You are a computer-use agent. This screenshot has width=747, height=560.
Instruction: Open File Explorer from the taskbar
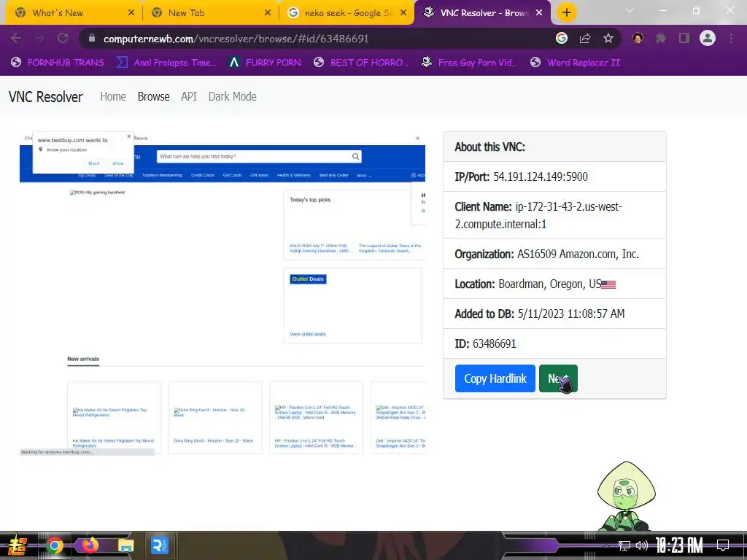pyautogui.click(x=125, y=545)
